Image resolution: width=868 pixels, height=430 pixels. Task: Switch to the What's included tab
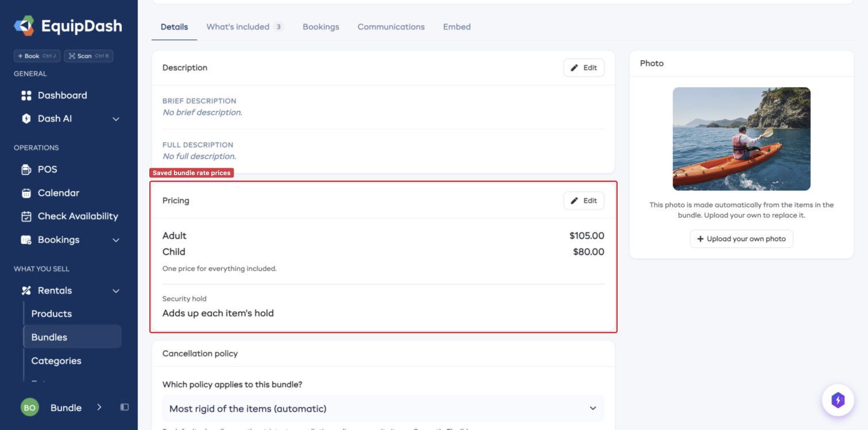tap(245, 27)
